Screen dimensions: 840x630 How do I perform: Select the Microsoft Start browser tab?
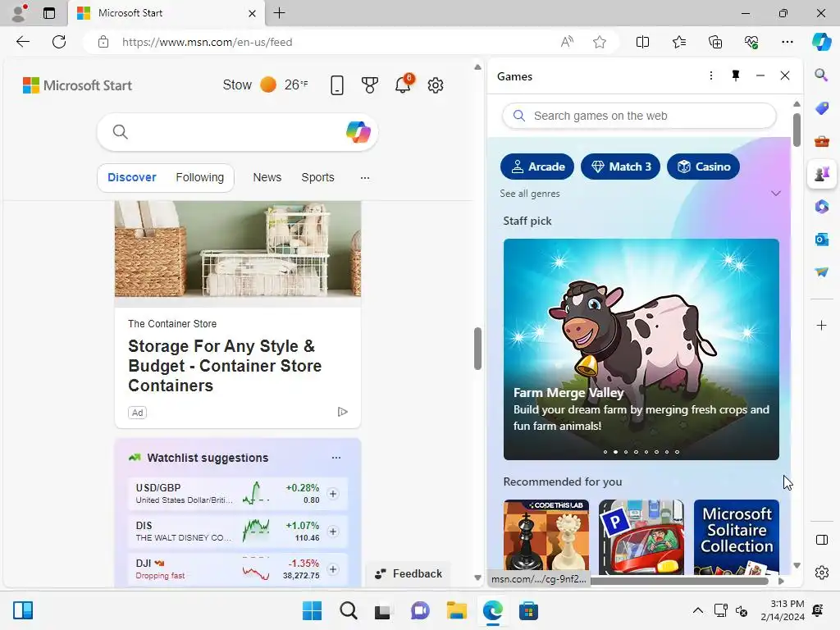pyautogui.click(x=166, y=13)
